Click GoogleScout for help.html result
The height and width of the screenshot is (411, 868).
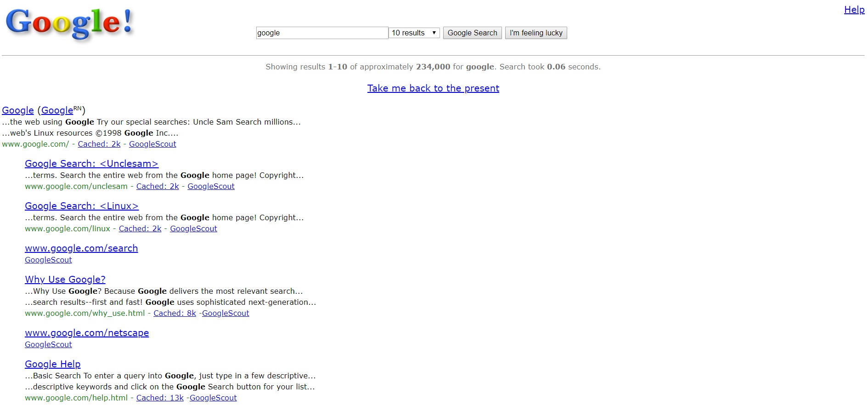pyautogui.click(x=213, y=398)
